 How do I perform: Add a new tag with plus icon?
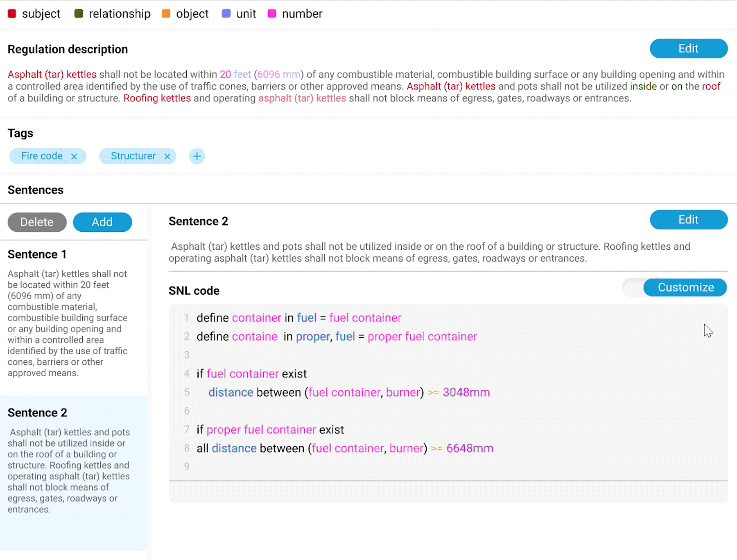tap(197, 156)
